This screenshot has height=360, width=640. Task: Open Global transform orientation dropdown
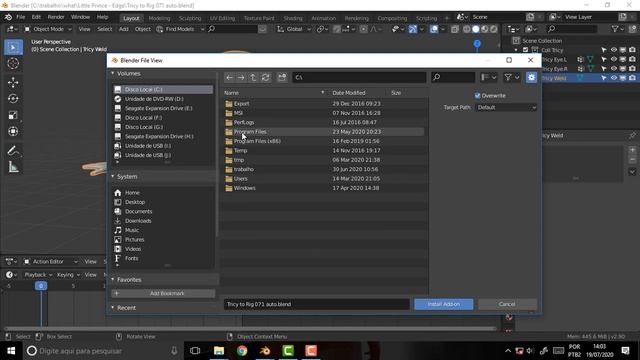click(294, 29)
